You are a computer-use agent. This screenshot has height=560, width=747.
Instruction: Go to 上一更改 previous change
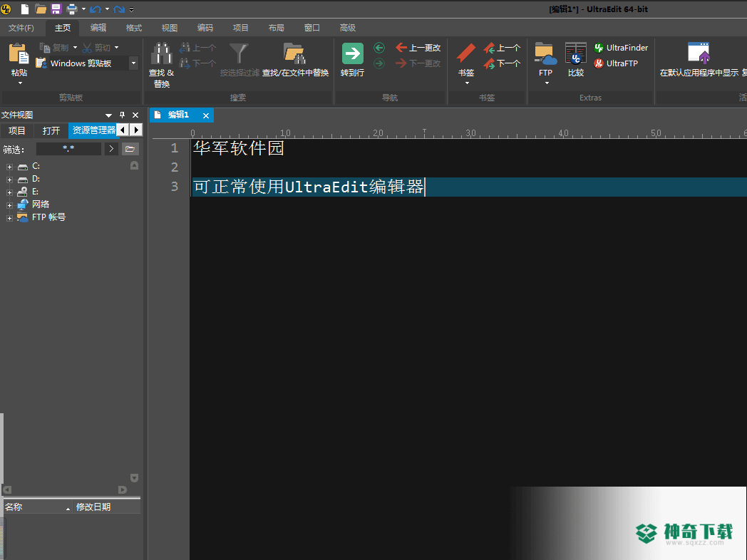pyautogui.click(x=418, y=48)
